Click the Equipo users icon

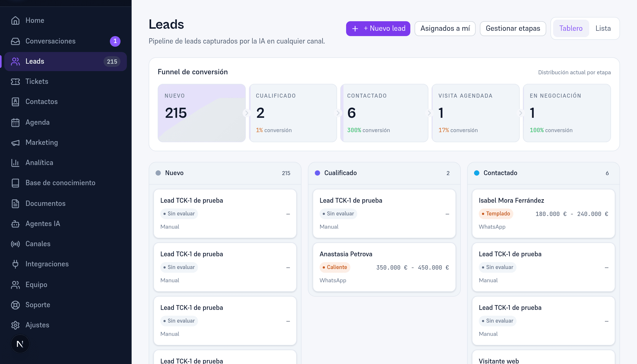[15, 285]
